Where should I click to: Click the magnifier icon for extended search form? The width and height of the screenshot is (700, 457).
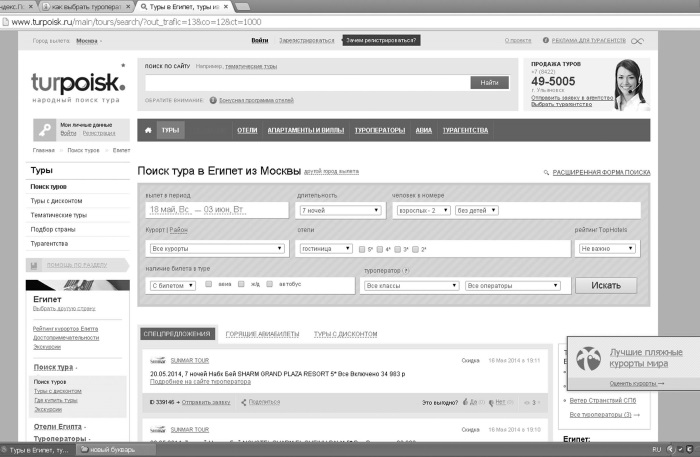tap(544, 172)
